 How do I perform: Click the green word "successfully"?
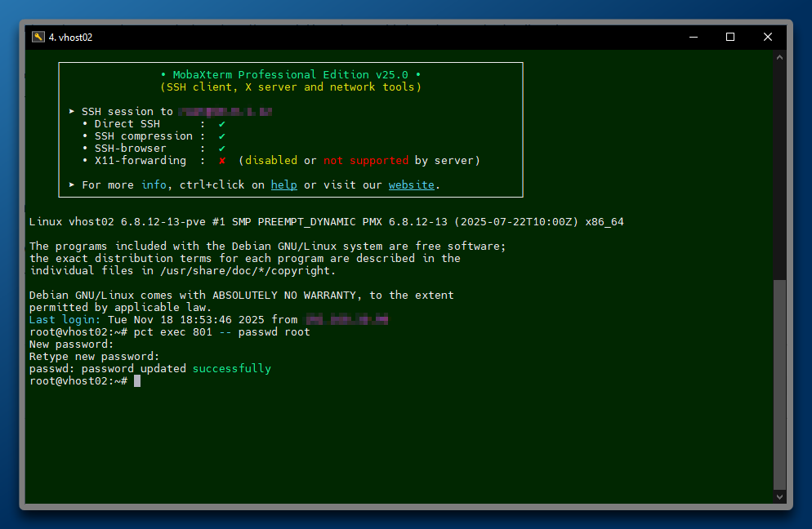231,369
